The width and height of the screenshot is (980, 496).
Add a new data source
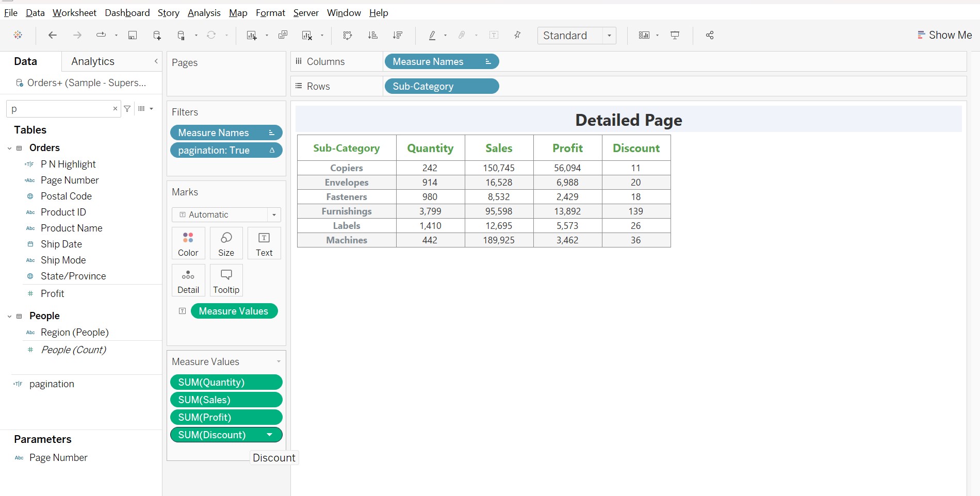click(x=157, y=35)
